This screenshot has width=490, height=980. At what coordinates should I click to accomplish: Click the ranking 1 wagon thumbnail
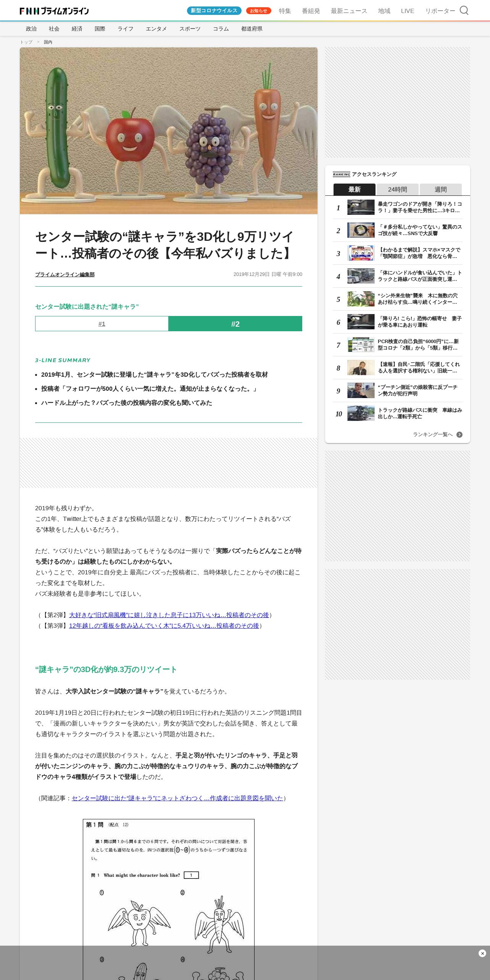tap(361, 207)
